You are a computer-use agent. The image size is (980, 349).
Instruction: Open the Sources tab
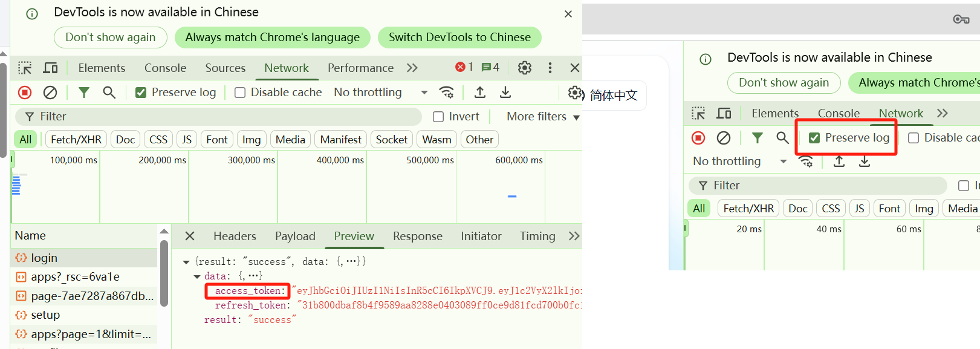(226, 68)
